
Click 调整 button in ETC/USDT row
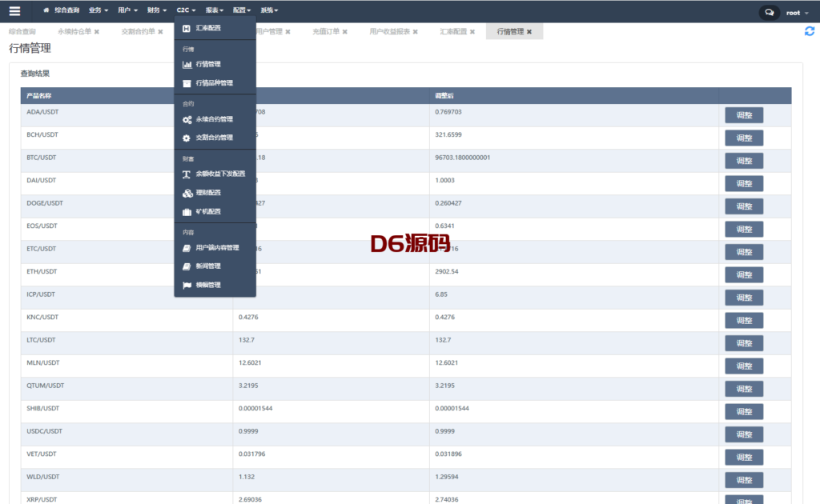[744, 252]
